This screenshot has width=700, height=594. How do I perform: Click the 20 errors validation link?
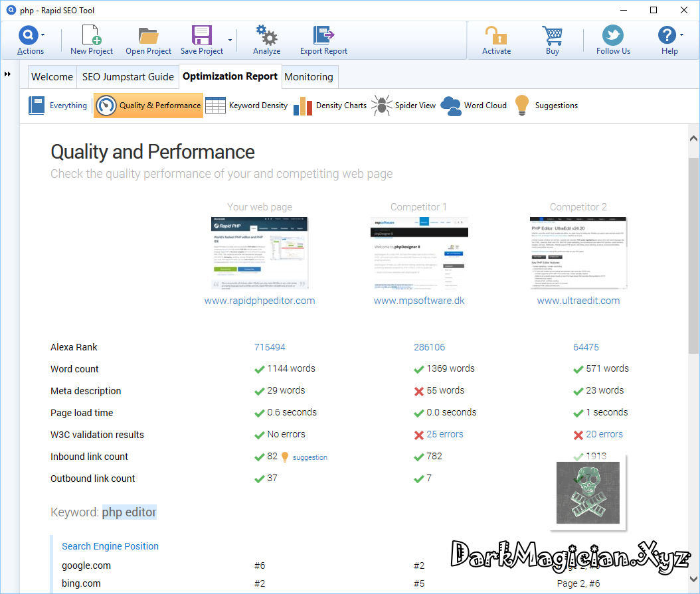(604, 434)
